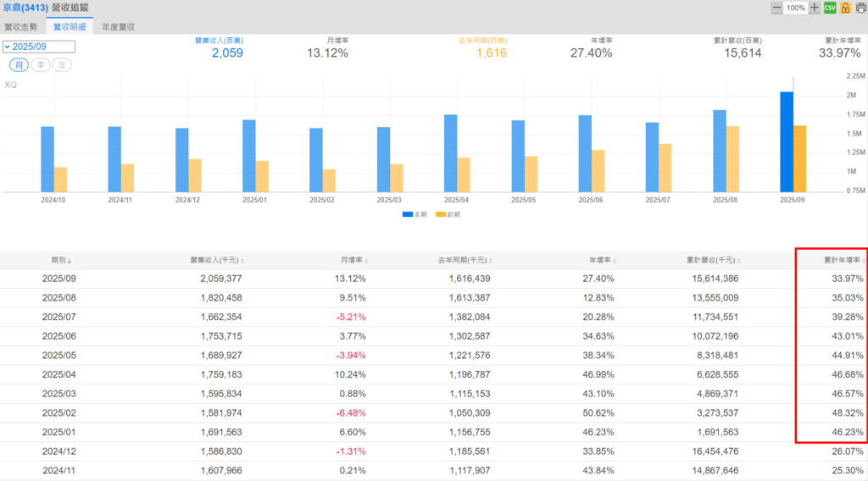Click the 2025/06 period row cell

click(x=59, y=336)
